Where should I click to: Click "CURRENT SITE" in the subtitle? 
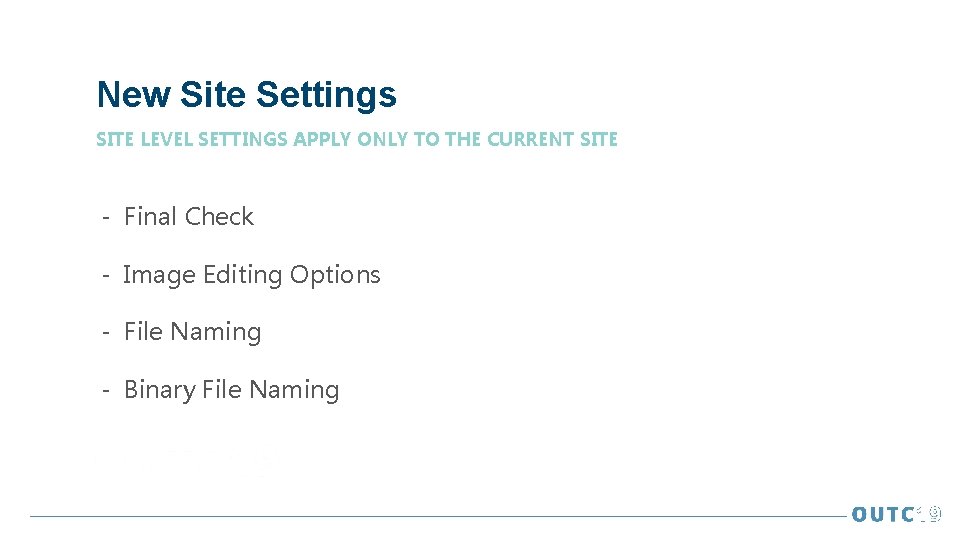[551, 140]
